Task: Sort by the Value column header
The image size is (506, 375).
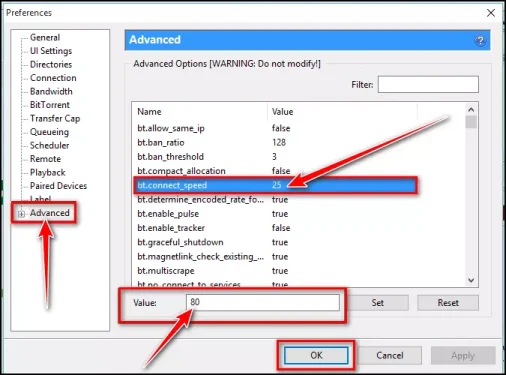Action: (342, 112)
